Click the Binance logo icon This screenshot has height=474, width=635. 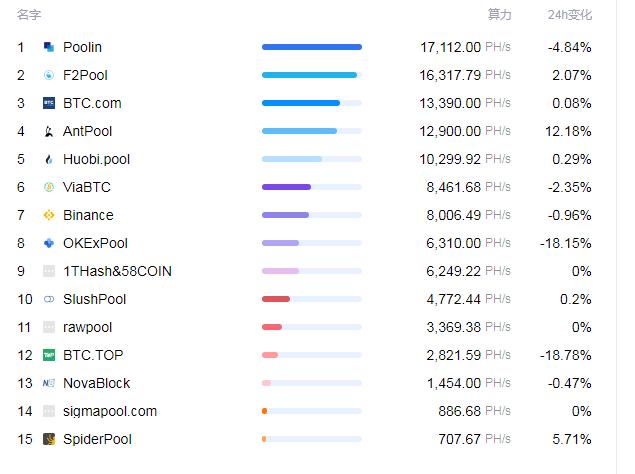pos(49,215)
